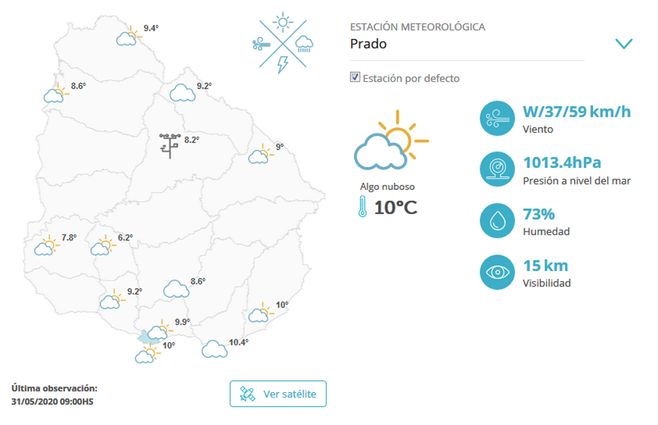This screenshot has height=425, width=658.
Task: Click the thermometer icon next to 10°C
Action: 359,208
